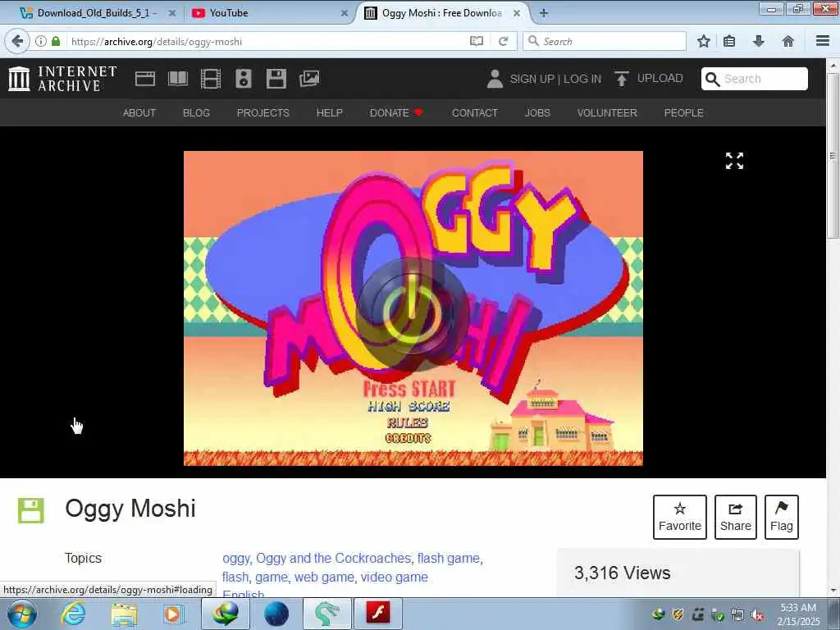Click the green padlock security icon
Image resolution: width=840 pixels, height=630 pixels.
56,41
